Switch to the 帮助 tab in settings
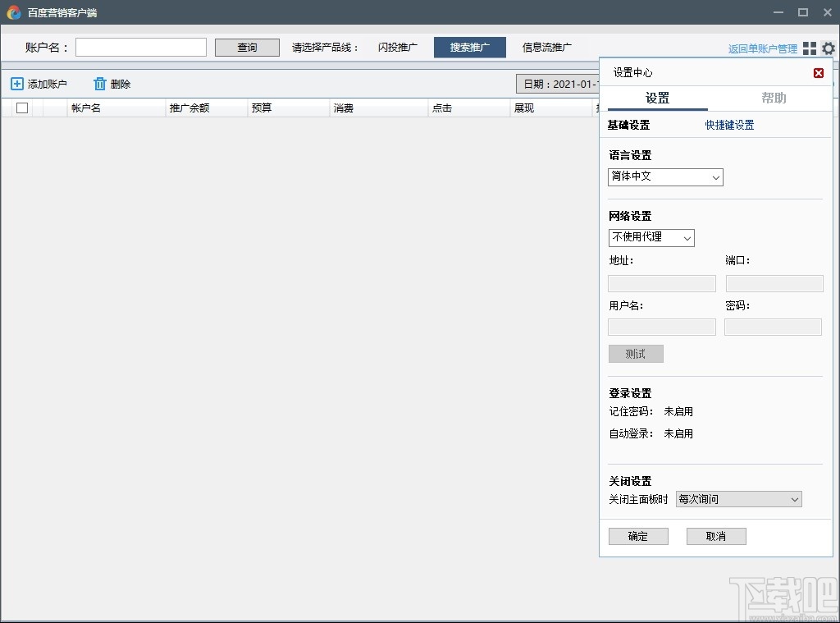The image size is (840, 623). pyautogui.click(x=774, y=98)
